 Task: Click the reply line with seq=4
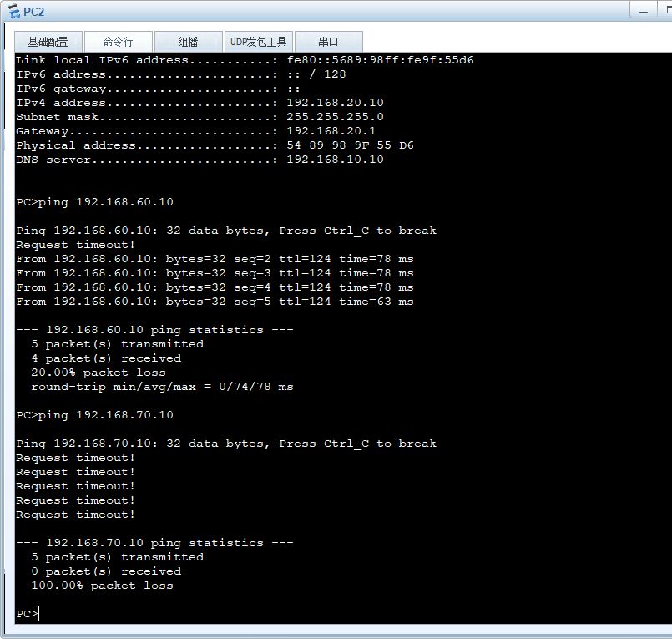pyautogui.click(x=215, y=287)
